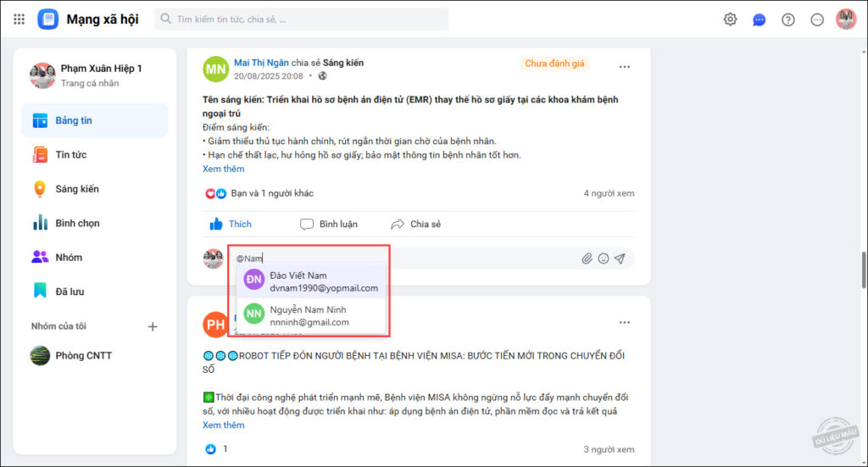Open the more options circle icon in header

click(817, 20)
